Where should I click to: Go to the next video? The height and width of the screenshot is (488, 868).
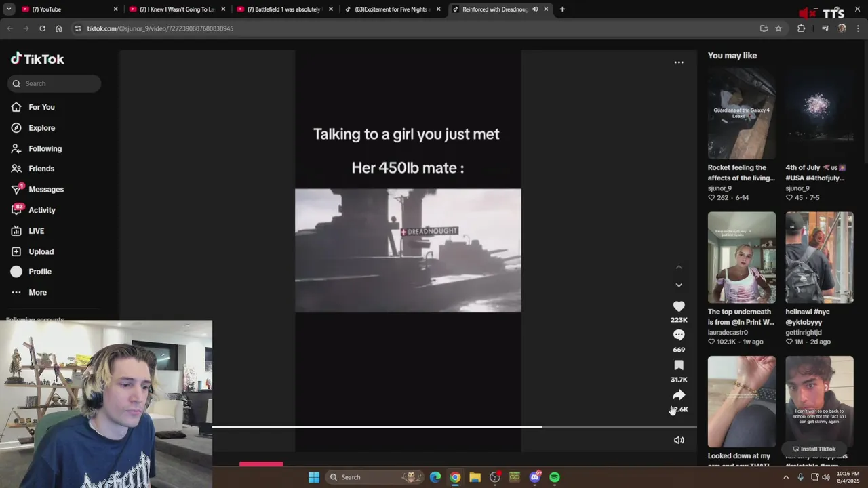[679, 285]
